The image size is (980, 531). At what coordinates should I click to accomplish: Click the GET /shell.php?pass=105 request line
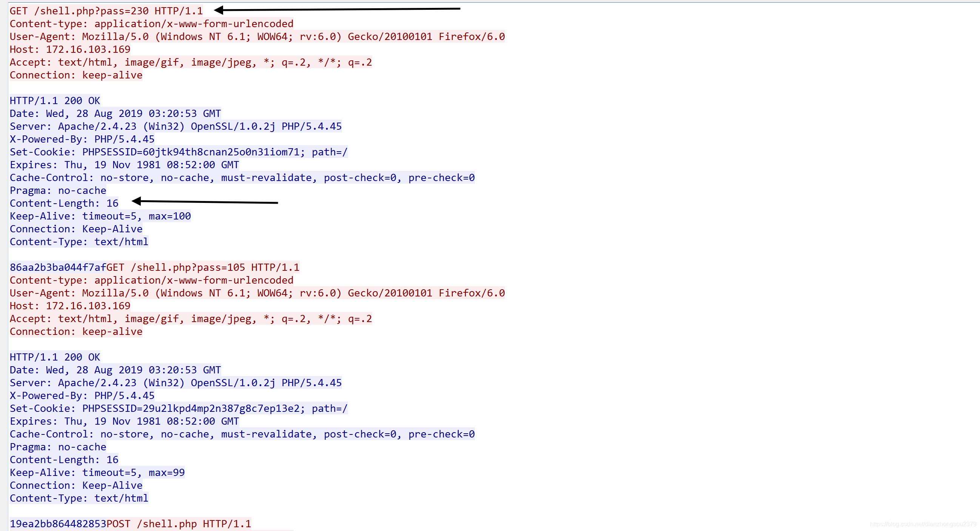[202, 267]
